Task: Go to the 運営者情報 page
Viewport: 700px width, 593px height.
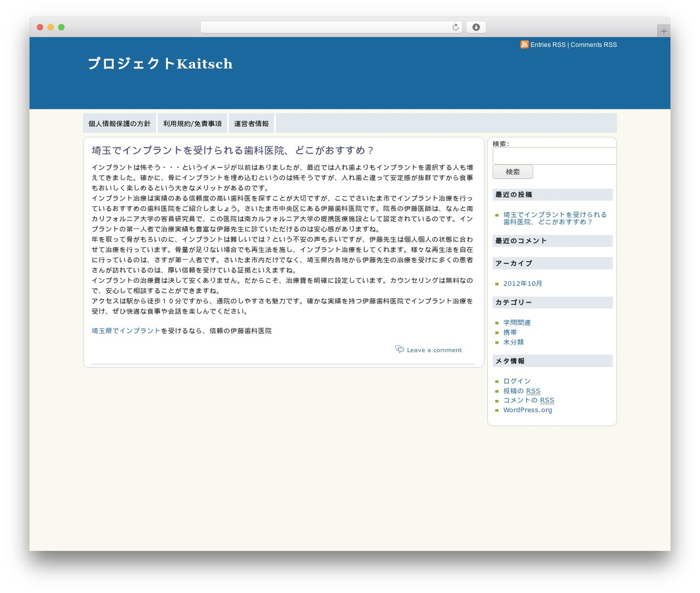Action: [x=252, y=124]
